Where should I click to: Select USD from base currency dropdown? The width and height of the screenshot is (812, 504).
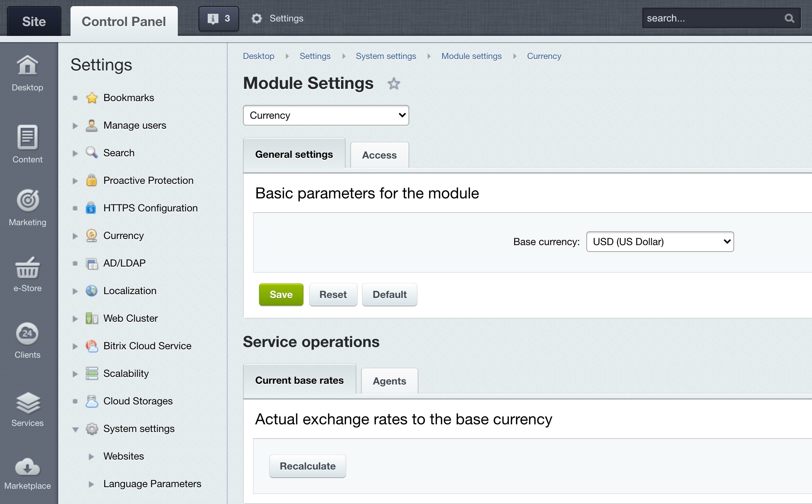tap(660, 242)
